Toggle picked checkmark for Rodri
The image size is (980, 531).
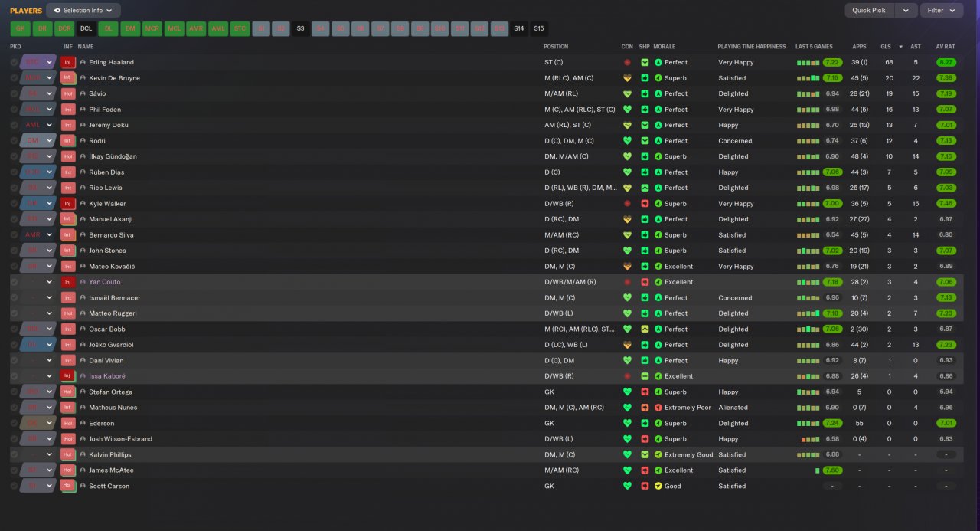pos(15,141)
